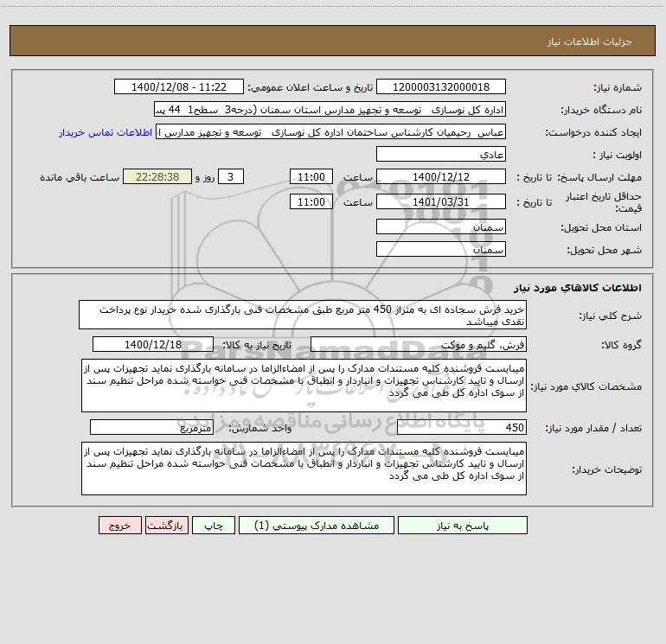Click the استان محل تحویل field
This screenshot has width=666, height=644.
441,226
